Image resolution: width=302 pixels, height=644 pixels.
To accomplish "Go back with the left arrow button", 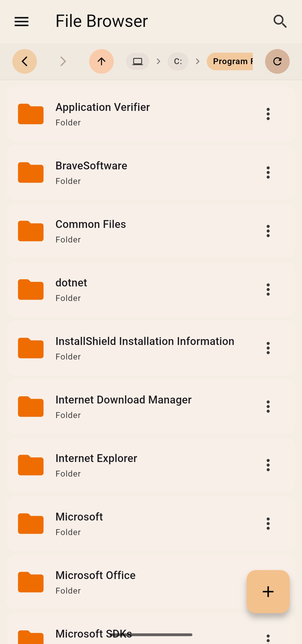I will tap(25, 61).
